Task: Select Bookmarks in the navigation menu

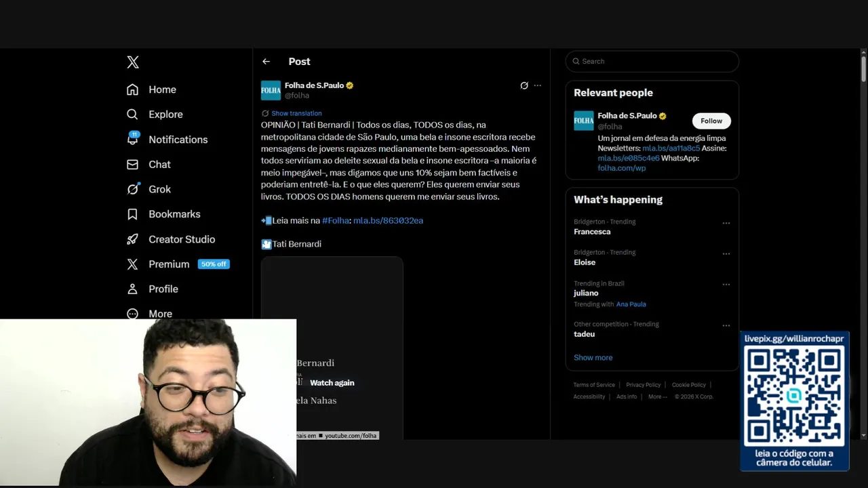Action: click(174, 214)
